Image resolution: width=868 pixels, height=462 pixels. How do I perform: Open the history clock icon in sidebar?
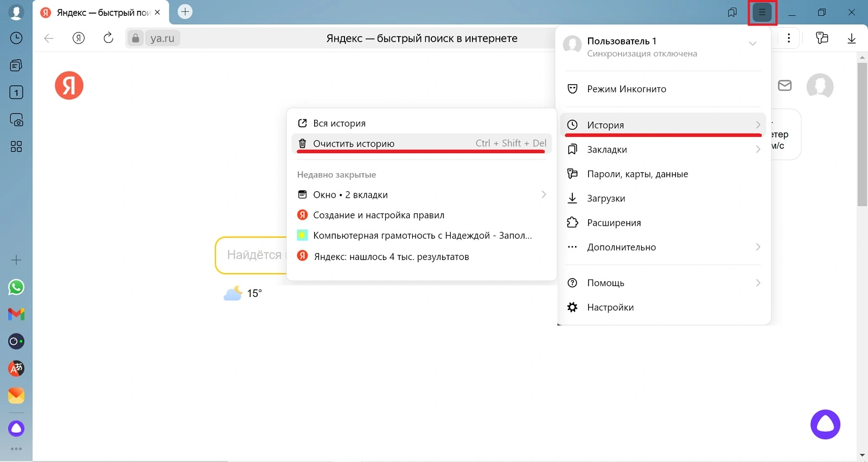click(16, 38)
